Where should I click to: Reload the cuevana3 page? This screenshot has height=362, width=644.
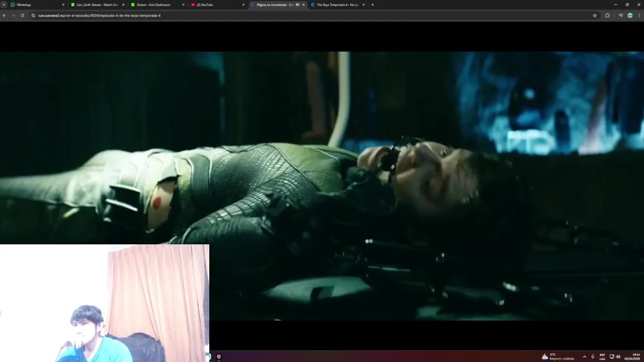22,16
